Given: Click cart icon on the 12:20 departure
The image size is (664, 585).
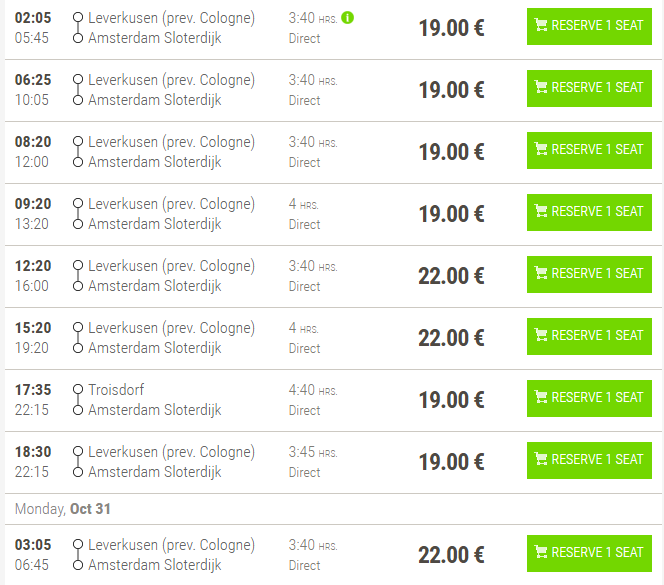Looking at the screenshot, I should click(541, 274).
